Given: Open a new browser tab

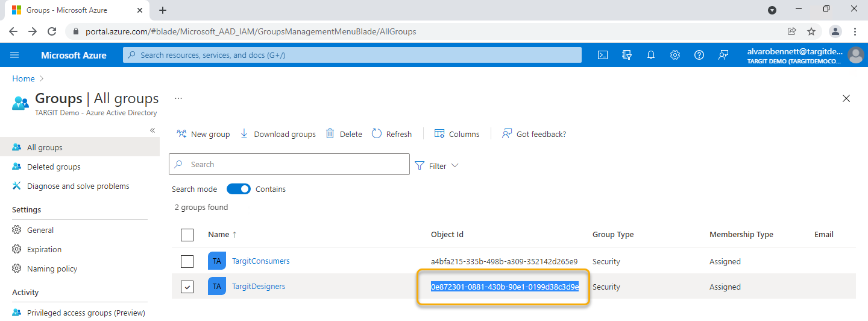Looking at the screenshot, I should (x=163, y=10).
